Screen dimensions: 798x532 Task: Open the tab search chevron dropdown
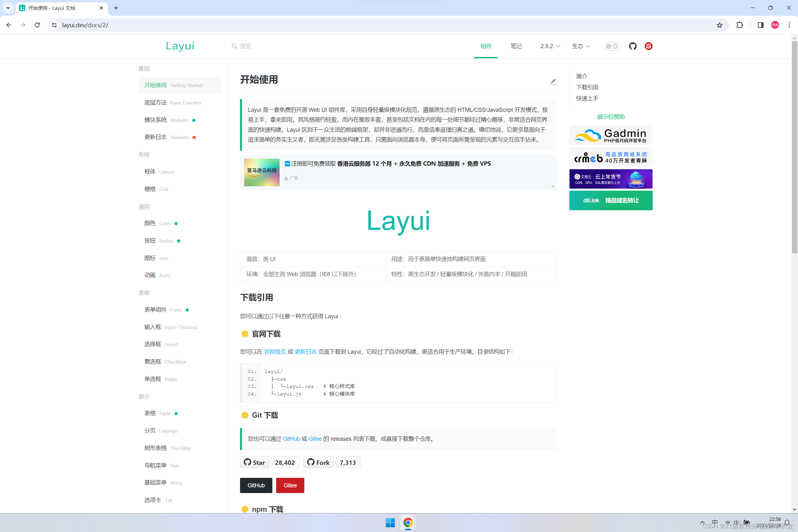pos(8,8)
